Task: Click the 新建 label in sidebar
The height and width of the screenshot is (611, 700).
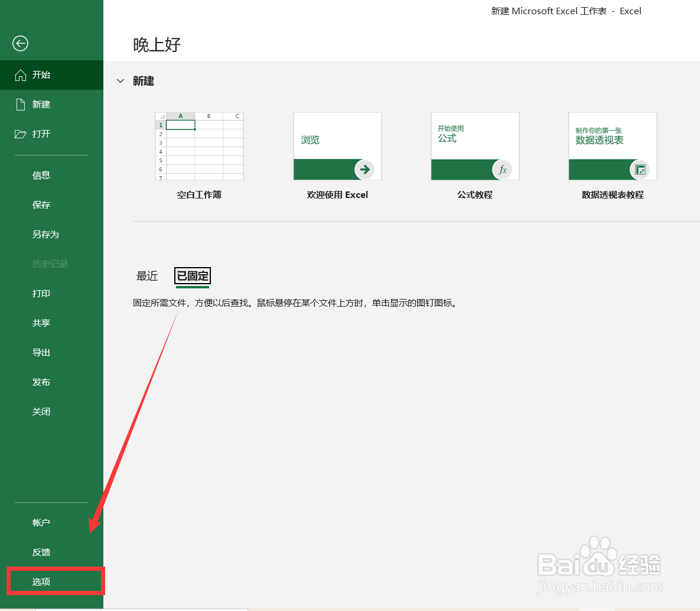Action: (41, 105)
